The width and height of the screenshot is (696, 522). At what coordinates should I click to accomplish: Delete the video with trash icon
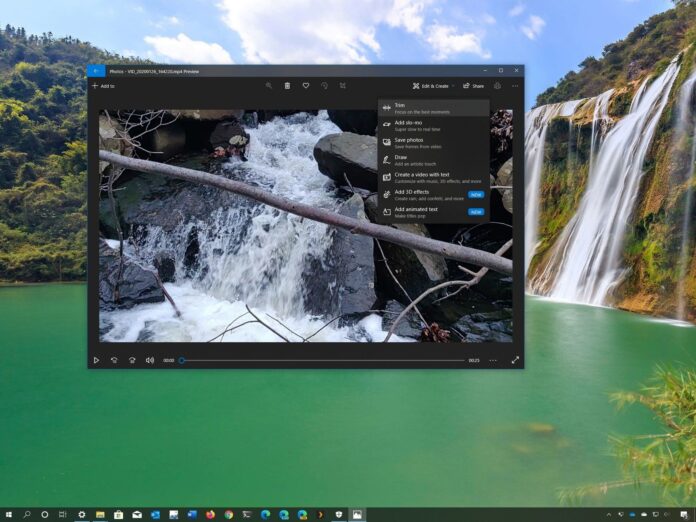pyautogui.click(x=287, y=86)
